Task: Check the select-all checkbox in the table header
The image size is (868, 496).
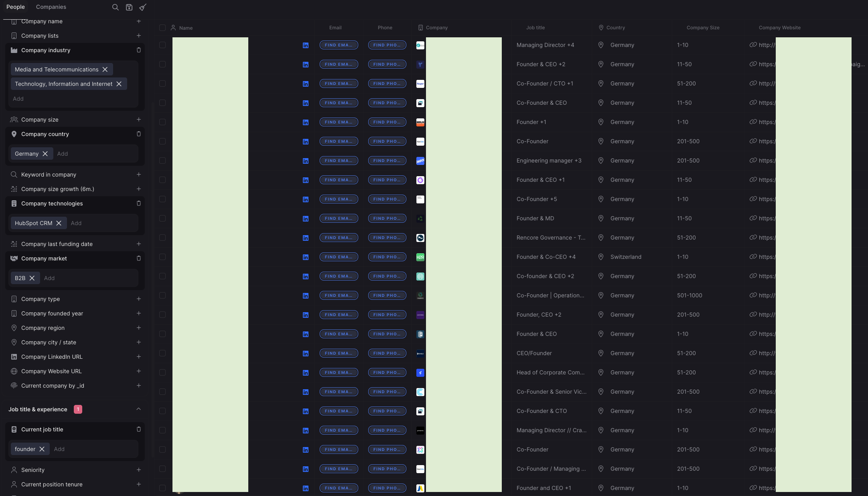Action: pyautogui.click(x=162, y=28)
